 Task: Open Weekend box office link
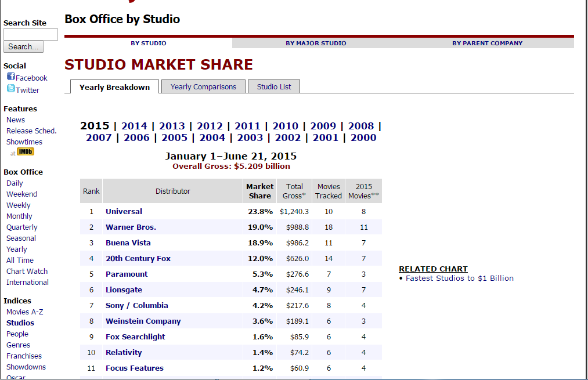point(21,194)
